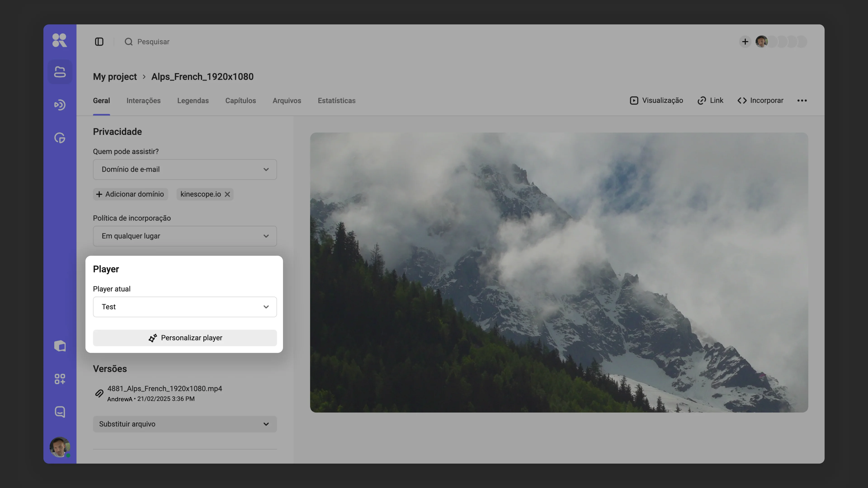
Task: Open the projects storage sidebar icon
Action: (60, 72)
